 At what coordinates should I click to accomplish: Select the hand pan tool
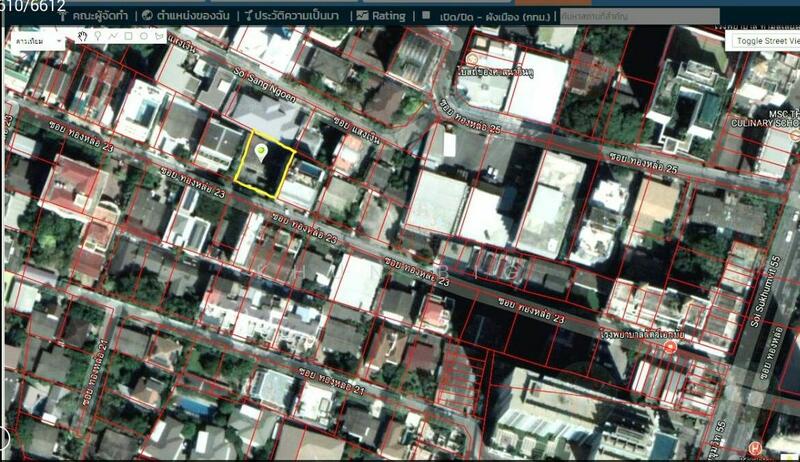pyautogui.click(x=83, y=36)
